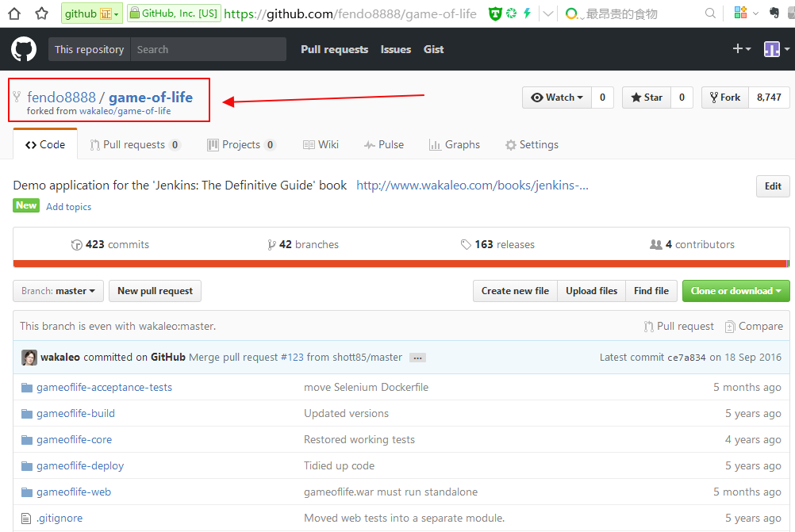795x532 pixels.
Task: Open the wakaleo.com jenkins book URL
Action: 472,186
